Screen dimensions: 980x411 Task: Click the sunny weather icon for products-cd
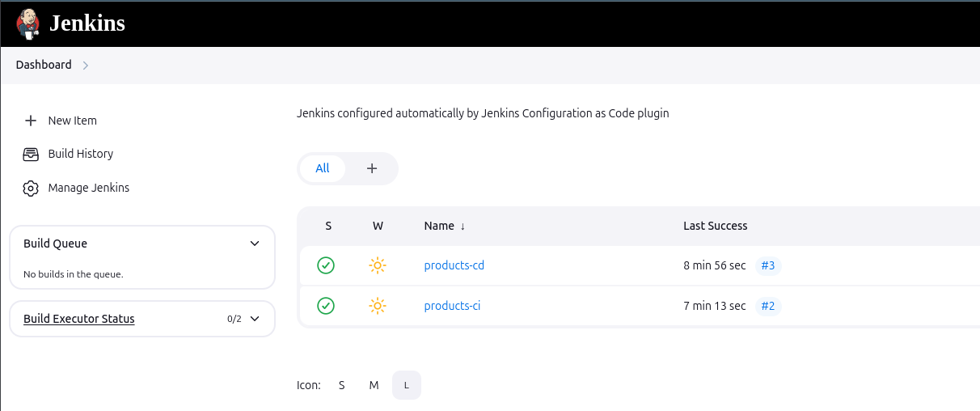(378, 265)
